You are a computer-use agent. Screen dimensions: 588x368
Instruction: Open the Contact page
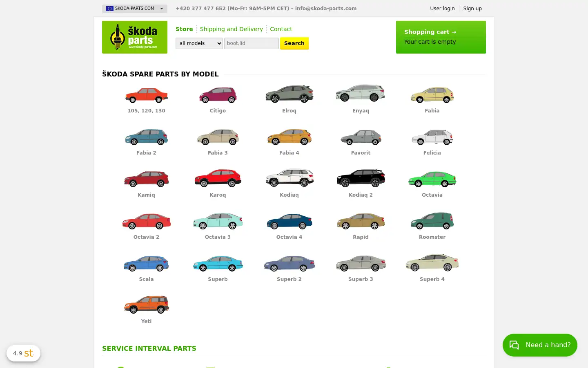281,29
